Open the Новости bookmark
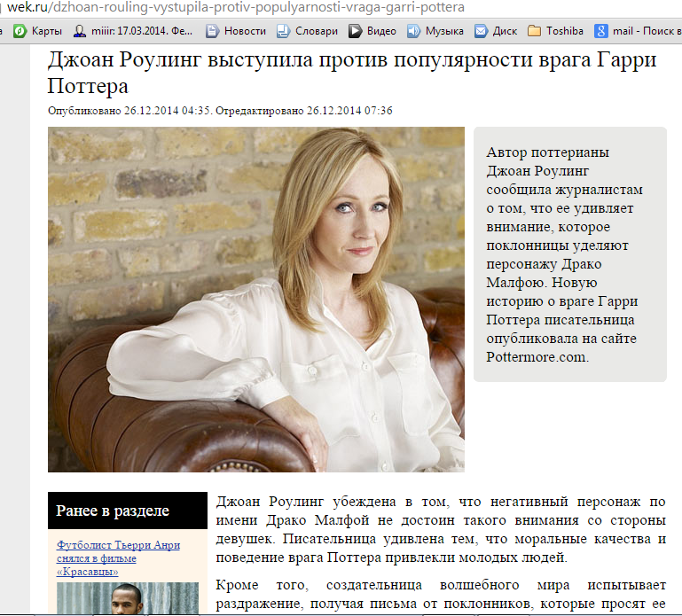Screen dimensions: 682x616 point(236,31)
